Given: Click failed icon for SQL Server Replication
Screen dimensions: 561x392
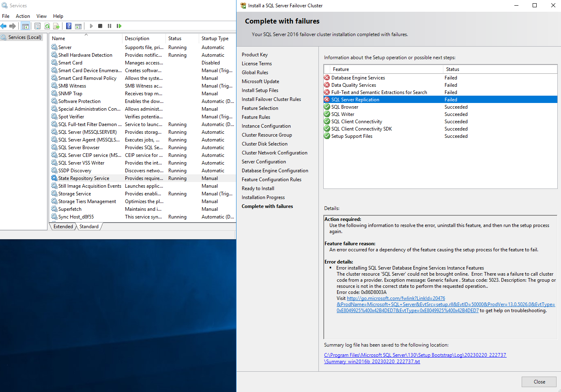Looking at the screenshot, I should [327, 100].
